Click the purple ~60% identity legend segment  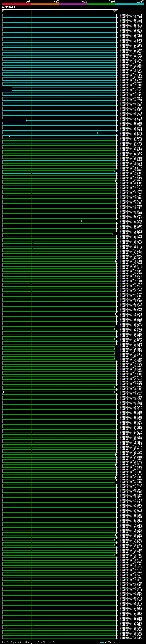73,4
